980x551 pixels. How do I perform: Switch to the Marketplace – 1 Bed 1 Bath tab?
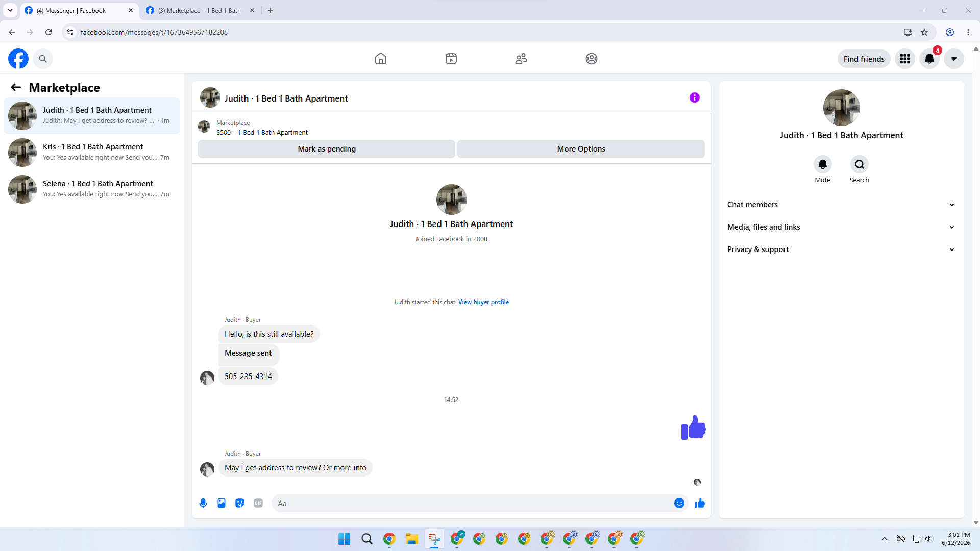point(199,10)
